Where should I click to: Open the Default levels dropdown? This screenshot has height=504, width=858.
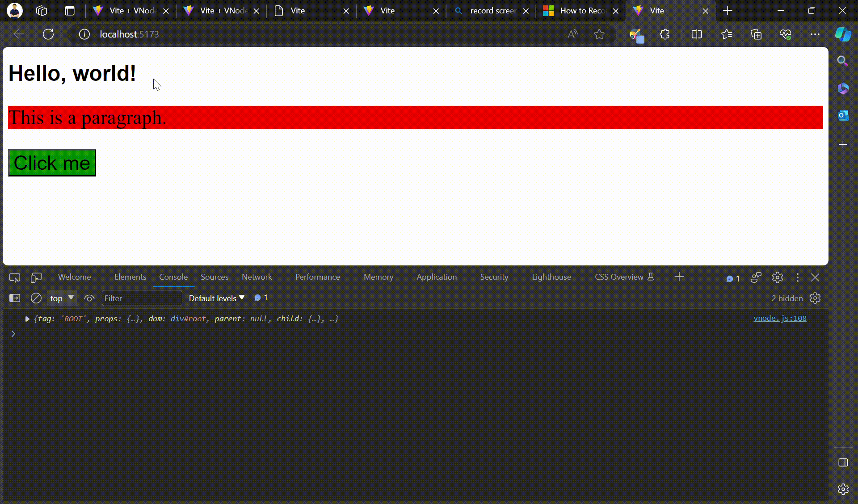pyautogui.click(x=217, y=298)
